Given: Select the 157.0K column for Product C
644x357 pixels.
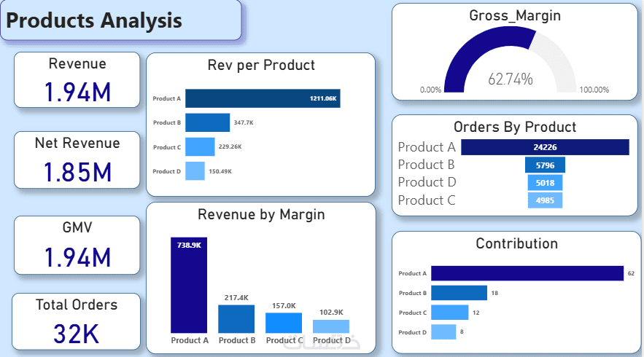Looking at the screenshot, I should pos(284,323).
